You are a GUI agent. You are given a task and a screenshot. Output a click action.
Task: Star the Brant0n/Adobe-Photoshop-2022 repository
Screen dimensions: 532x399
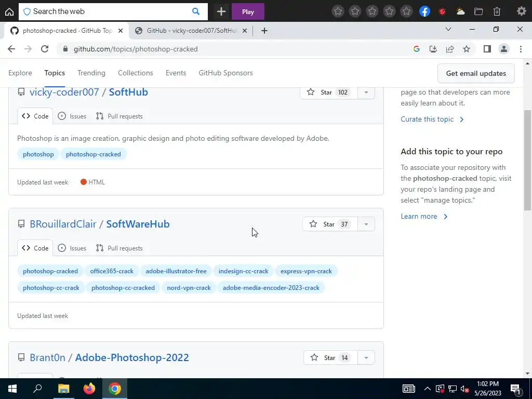click(x=331, y=357)
